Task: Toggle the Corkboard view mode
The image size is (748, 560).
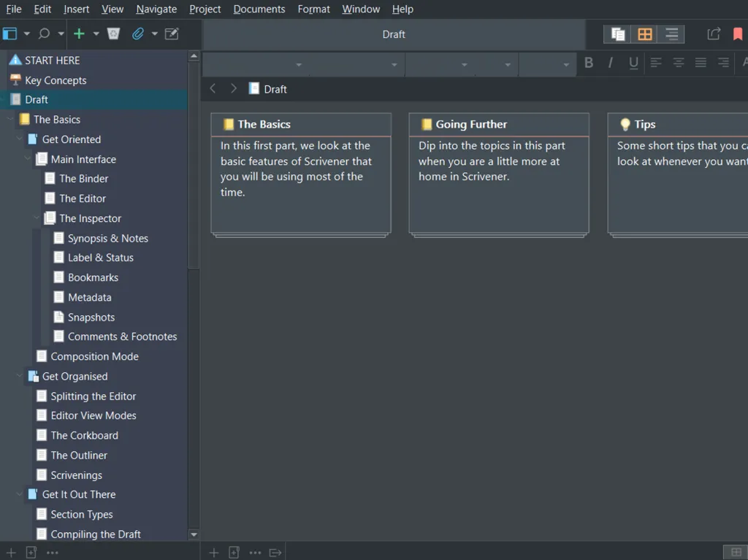Action: coord(644,34)
